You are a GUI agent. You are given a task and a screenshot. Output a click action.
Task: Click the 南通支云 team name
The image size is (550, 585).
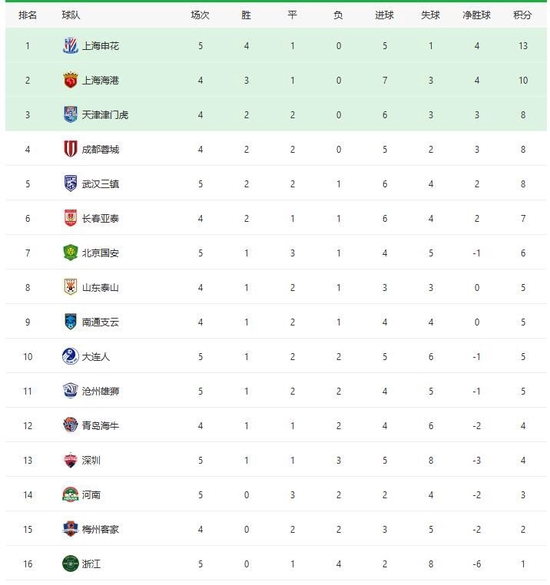[x=100, y=322]
